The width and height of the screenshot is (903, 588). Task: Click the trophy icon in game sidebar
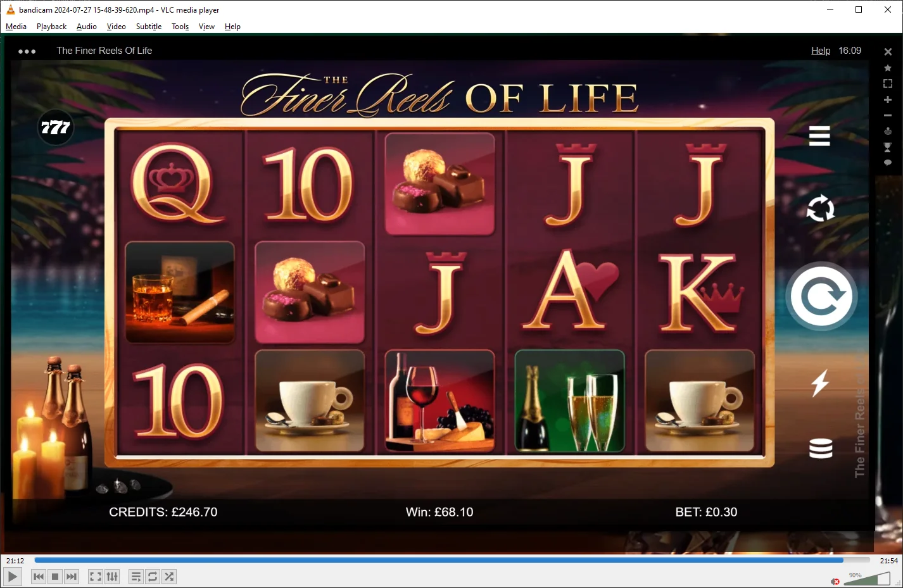point(888,147)
